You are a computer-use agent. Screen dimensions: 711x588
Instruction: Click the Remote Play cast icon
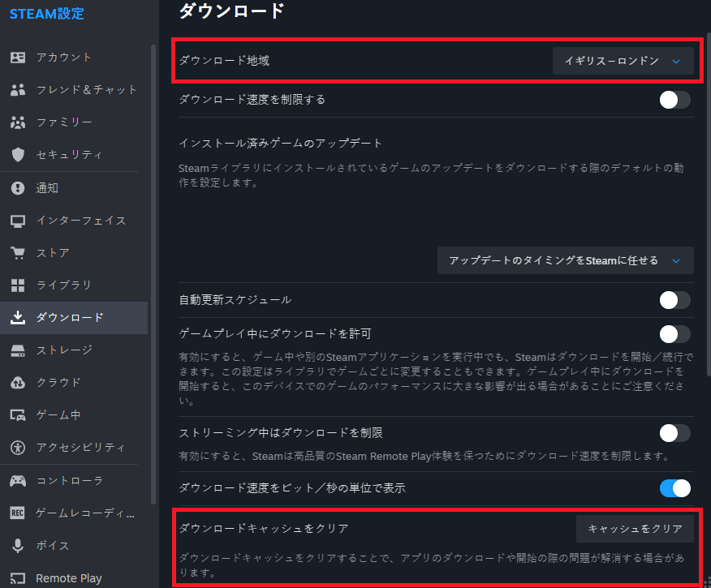click(x=18, y=578)
